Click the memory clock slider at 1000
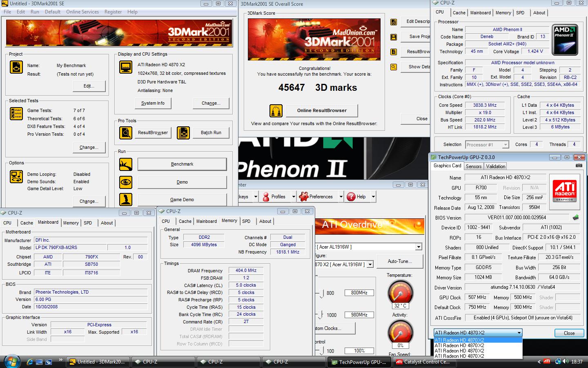Image resolution: width=588 pixels, height=368 pixels. 321,315
